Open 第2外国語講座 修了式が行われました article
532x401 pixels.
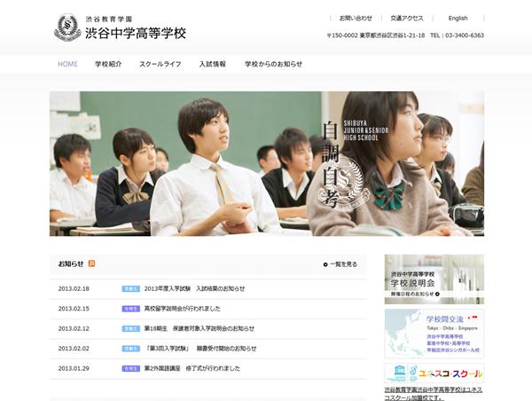point(192,368)
